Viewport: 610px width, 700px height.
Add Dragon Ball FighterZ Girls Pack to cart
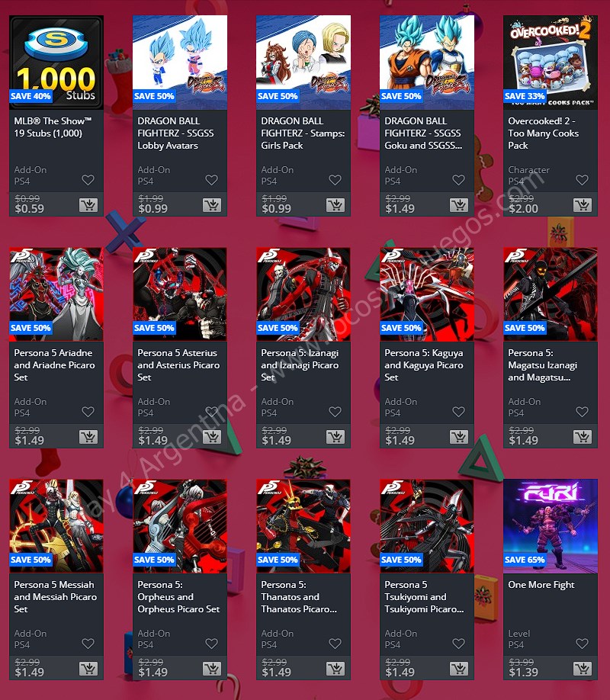point(335,205)
